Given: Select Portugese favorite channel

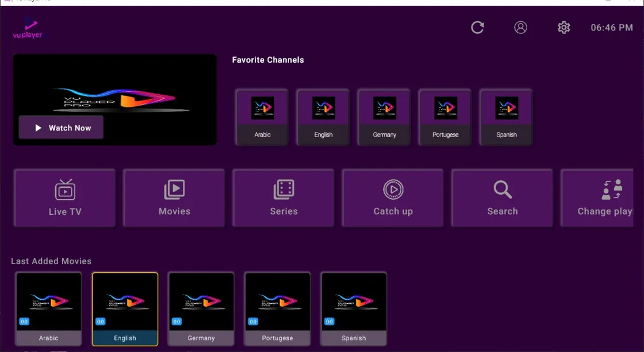Looking at the screenshot, I should (445, 117).
